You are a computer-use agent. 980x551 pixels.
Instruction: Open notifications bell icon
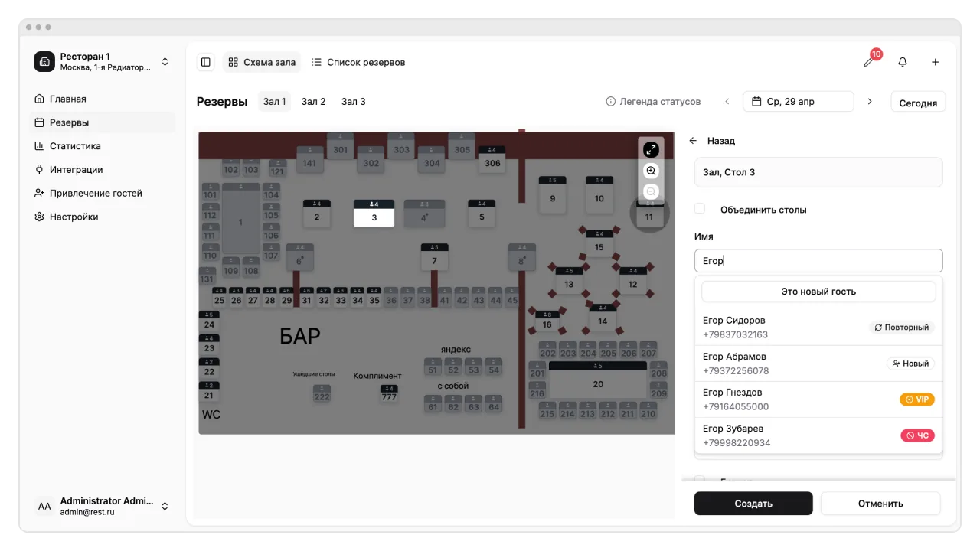903,62
